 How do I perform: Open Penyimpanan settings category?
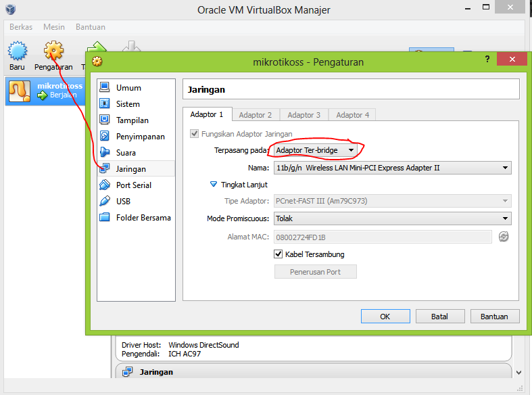(136, 137)
